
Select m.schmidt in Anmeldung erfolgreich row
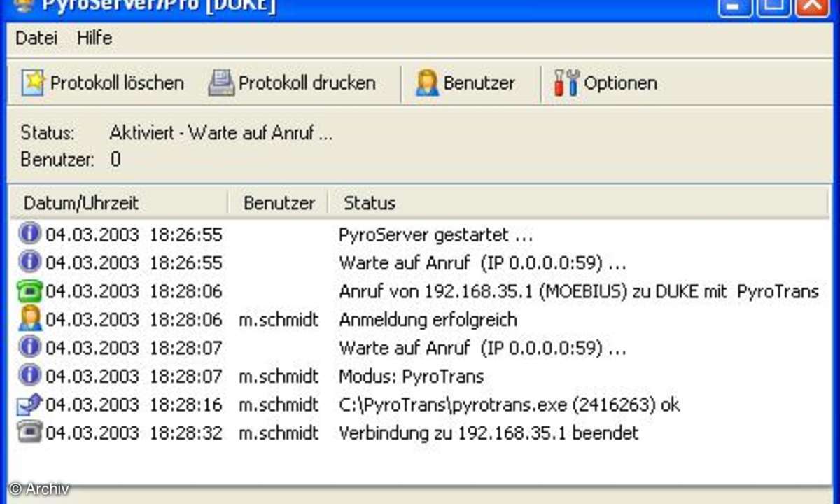tap(279, 320)
